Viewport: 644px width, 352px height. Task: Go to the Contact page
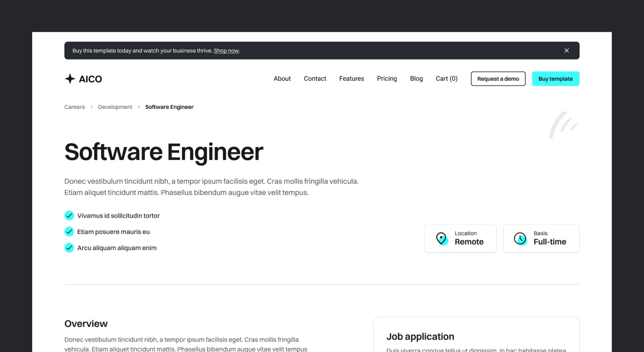tap(315, 79)
